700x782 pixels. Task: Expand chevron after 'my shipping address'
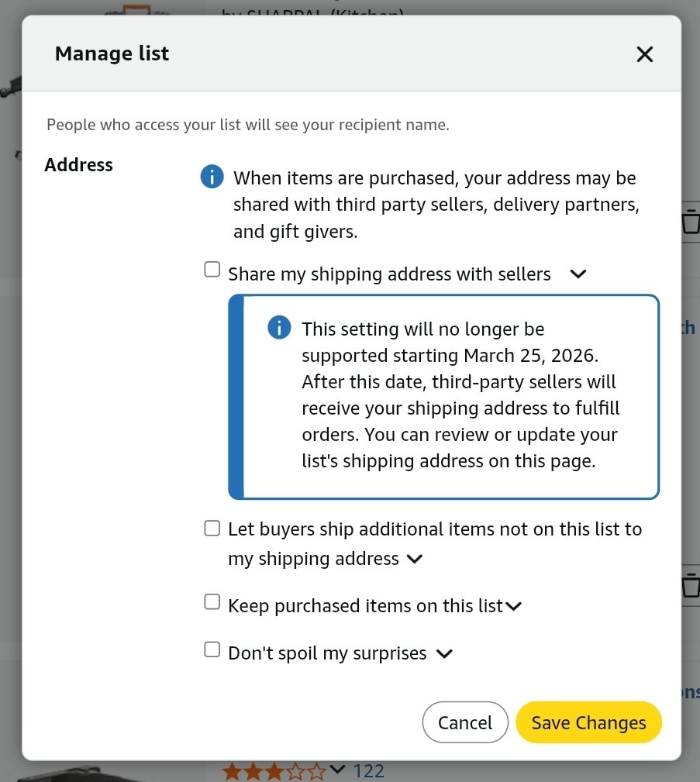click(x=415, y=559)
